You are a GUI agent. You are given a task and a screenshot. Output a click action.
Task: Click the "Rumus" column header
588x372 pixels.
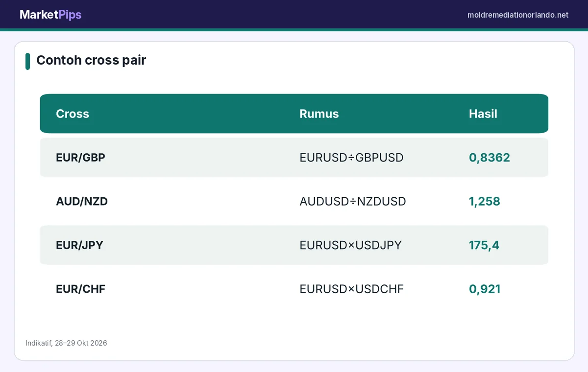pyautogui.click(x=319, y=114)
